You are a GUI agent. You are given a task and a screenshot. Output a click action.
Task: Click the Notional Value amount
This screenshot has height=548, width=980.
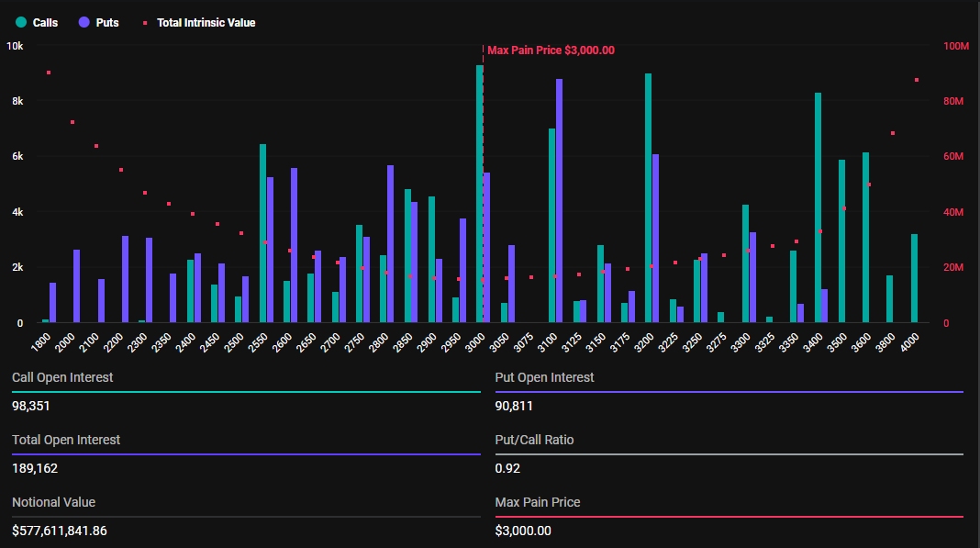[60, 531]
